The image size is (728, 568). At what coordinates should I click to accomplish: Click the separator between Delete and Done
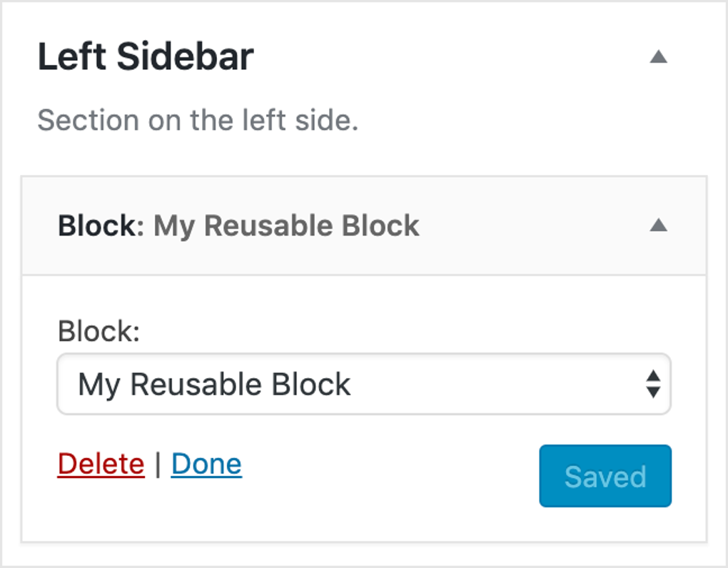pos(157,463)
